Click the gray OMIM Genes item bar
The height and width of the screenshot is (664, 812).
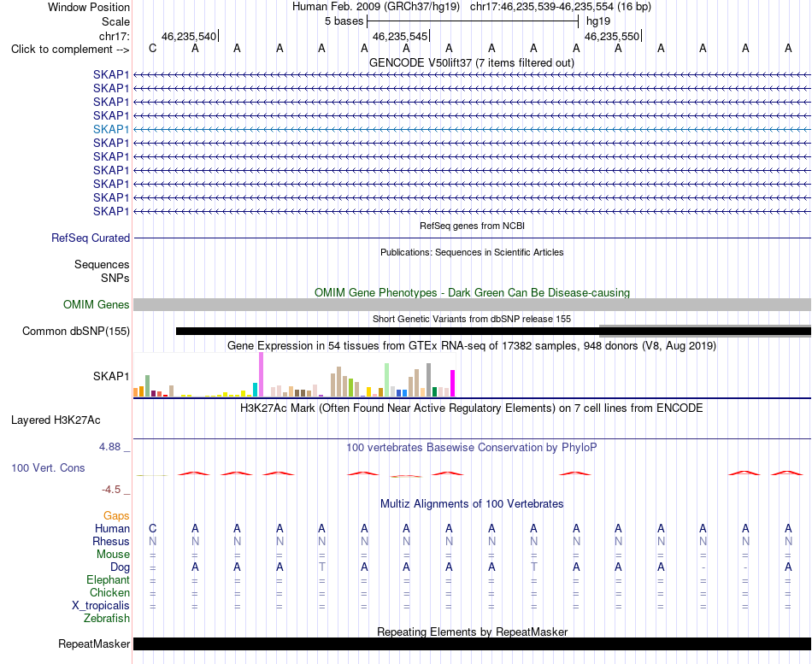pyautogui.click(x=472, y=304)
